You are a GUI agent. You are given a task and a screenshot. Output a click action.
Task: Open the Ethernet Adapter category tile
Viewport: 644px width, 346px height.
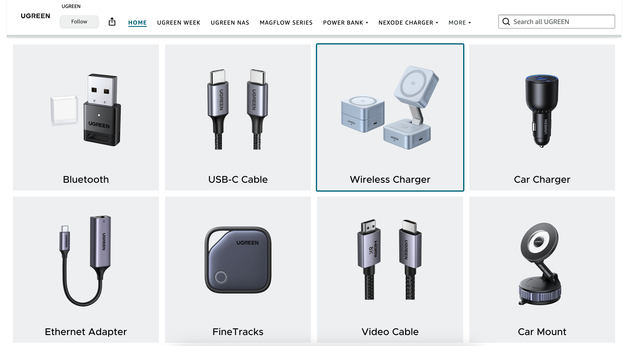click(x=86, y=270)
